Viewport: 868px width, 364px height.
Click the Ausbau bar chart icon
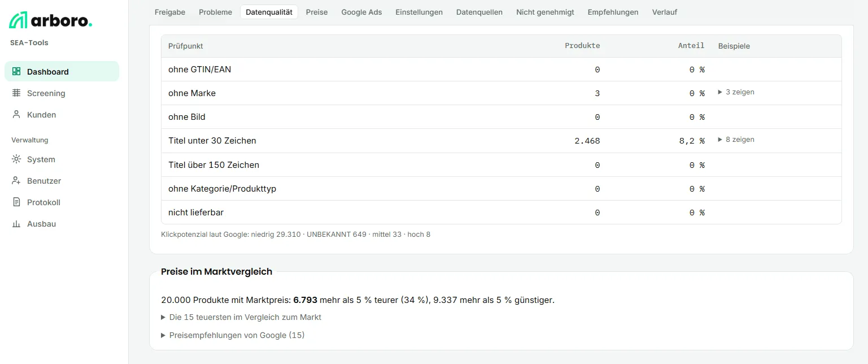click(16, 224)
